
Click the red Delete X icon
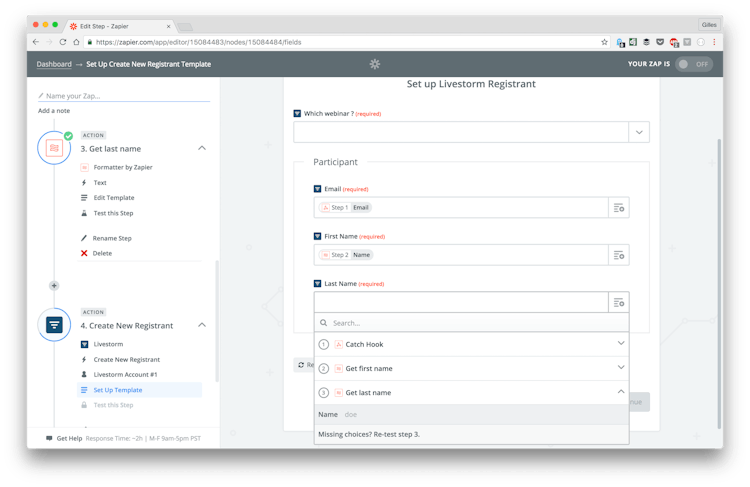(84, 253)
